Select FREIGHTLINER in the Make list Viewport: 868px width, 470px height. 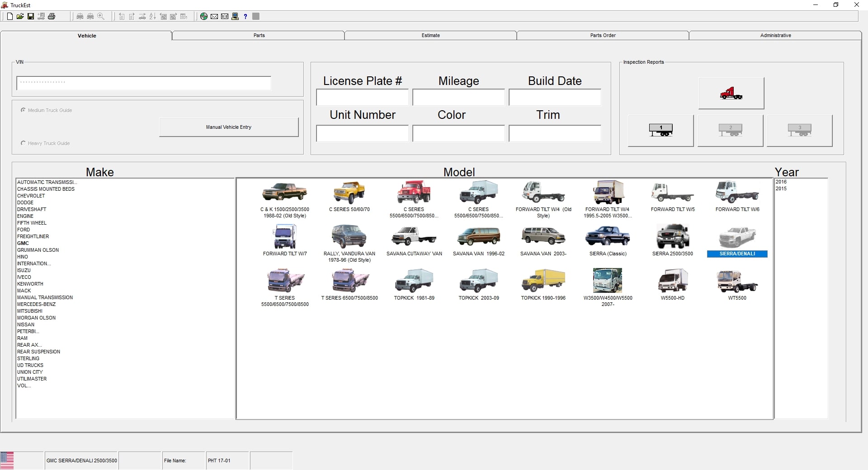(33, 236)
